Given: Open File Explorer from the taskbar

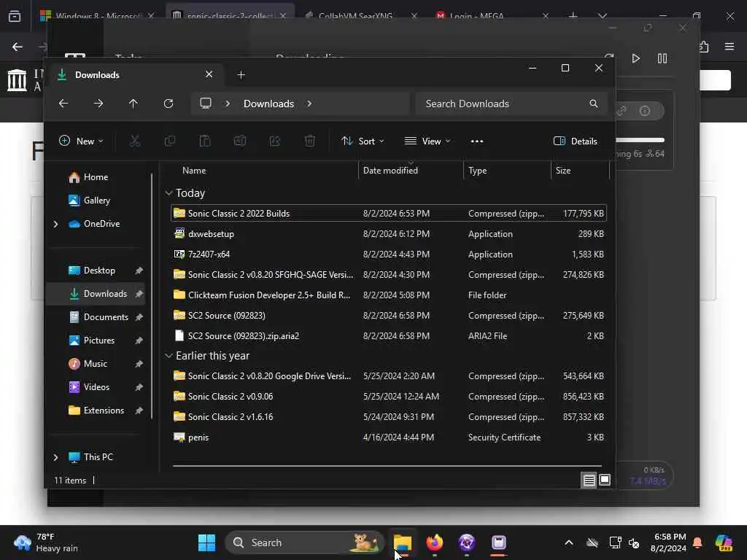Looking at the screenshot, I should click(403, 542).
